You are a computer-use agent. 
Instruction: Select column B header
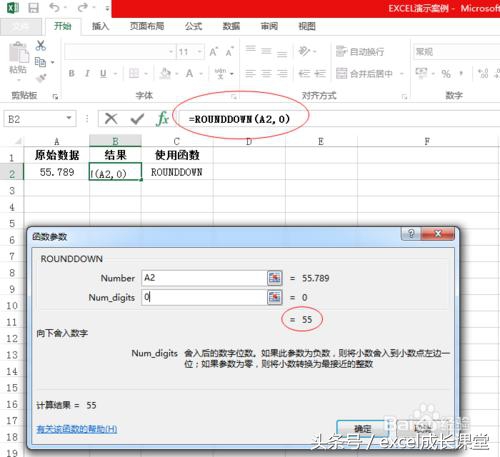115,141
